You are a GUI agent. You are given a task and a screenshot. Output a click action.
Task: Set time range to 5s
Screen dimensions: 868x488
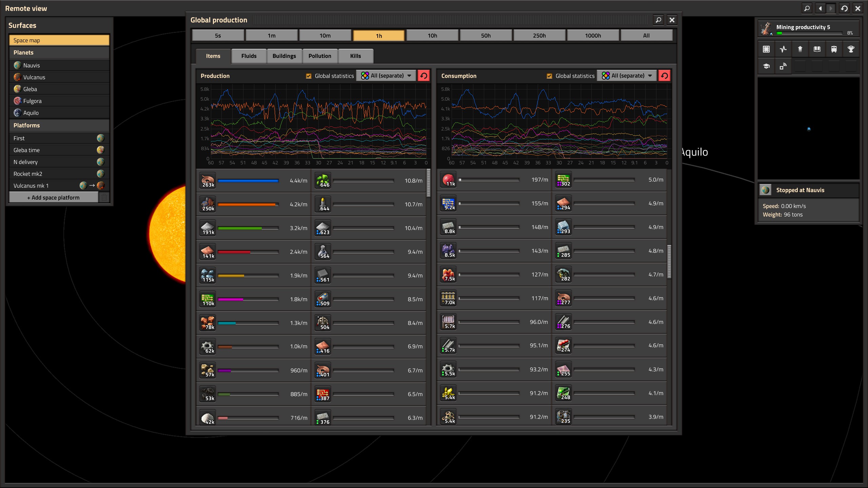pos(218,36)
